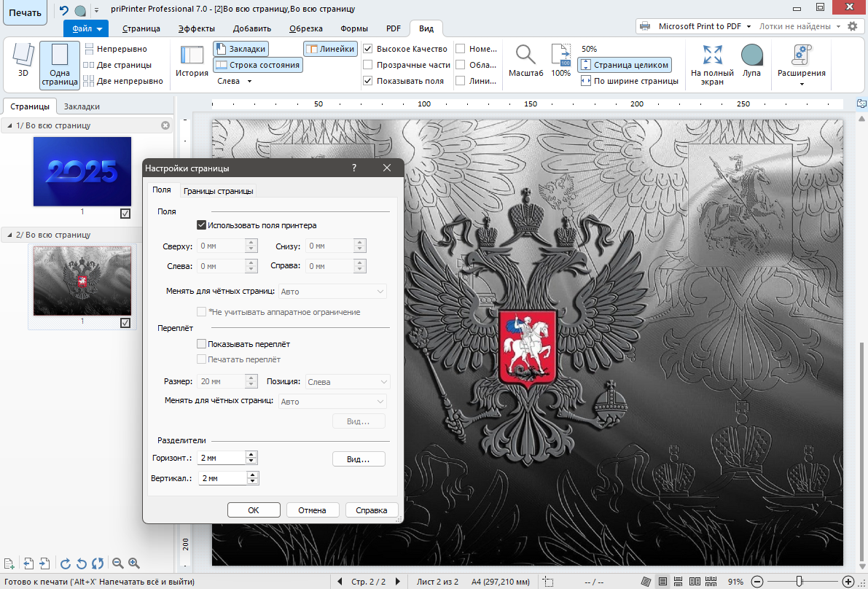Uncheck second thumbnail page 1 checkbox

[125, 323]
